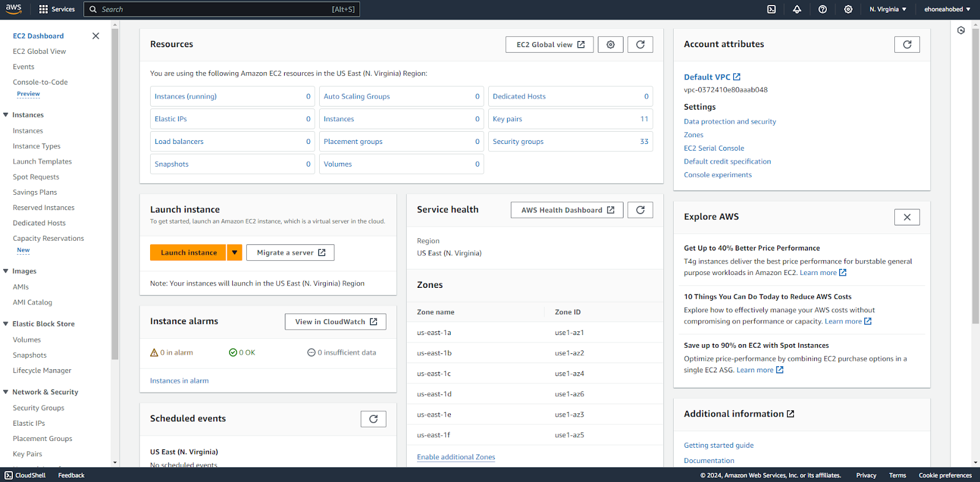Viewport: 980px width, 482px height.
Task: Open AMI Catalog in sidebar
Action: tap(32, 303)
